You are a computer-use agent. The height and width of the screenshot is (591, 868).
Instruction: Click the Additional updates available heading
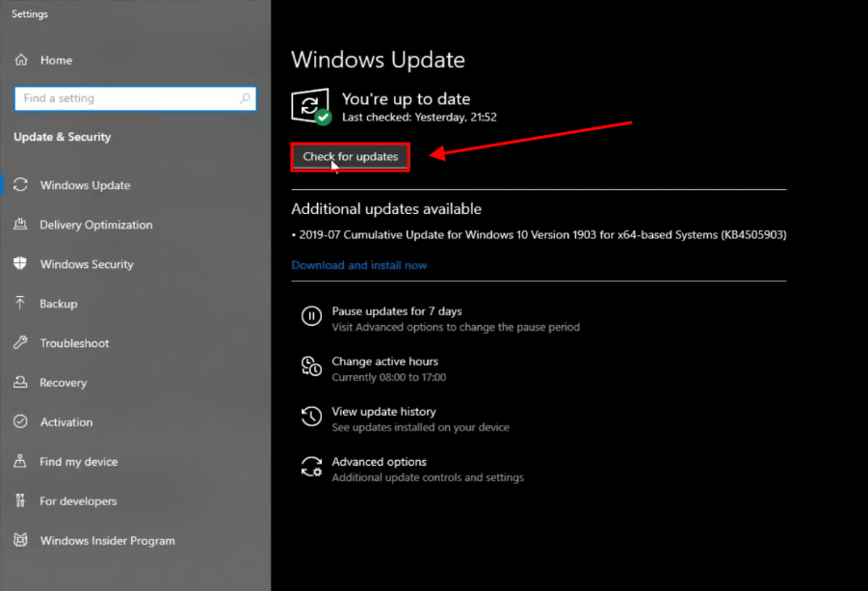(x=386, y=209)
